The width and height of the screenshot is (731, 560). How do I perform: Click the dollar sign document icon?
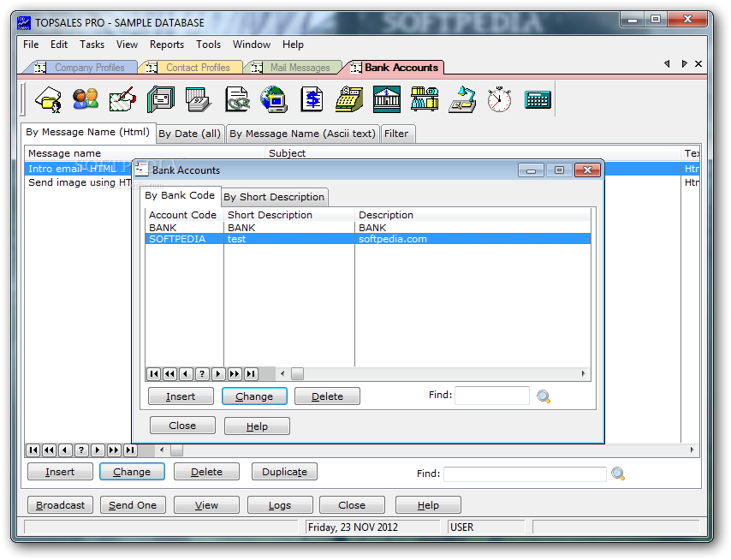(x=312, y=100)
